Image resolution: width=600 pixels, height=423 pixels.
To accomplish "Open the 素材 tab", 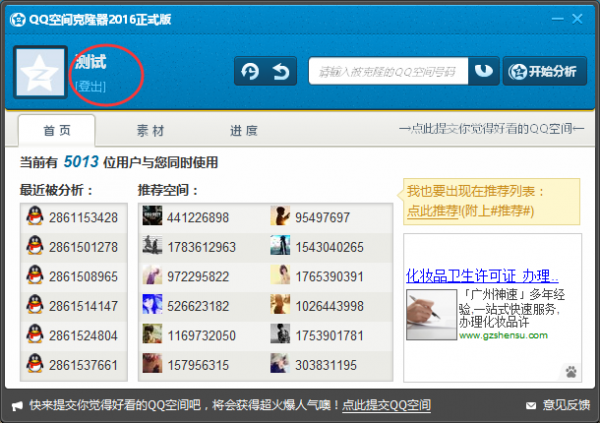I will point(150,131).
